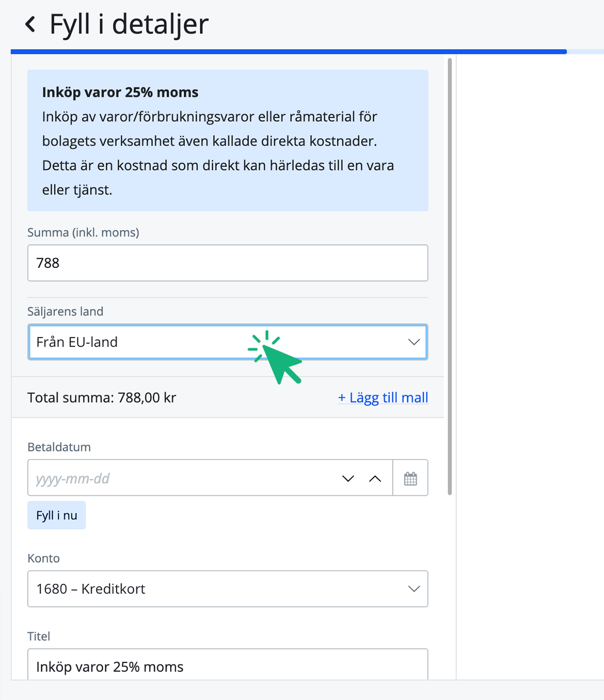Expand the Säljarens land dropdown arrow
The width and height of the screenshot is (604, 700).
tap(414, 342)
